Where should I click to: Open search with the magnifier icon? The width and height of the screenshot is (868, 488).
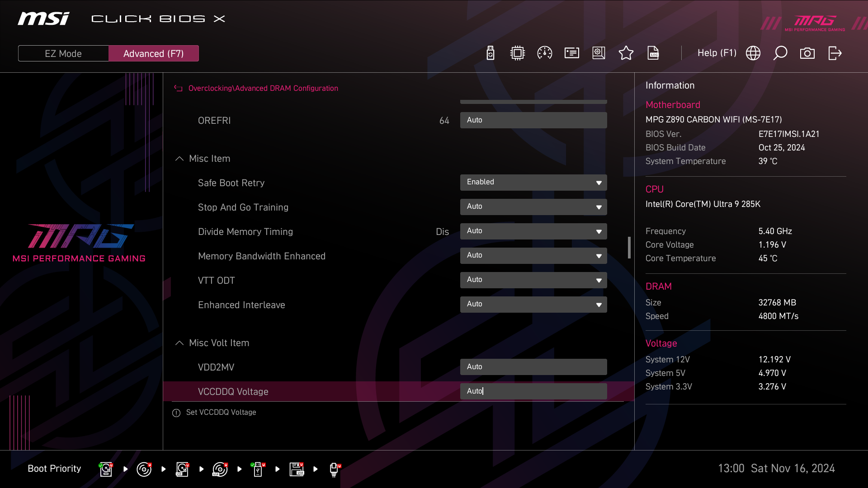(780, 53)
